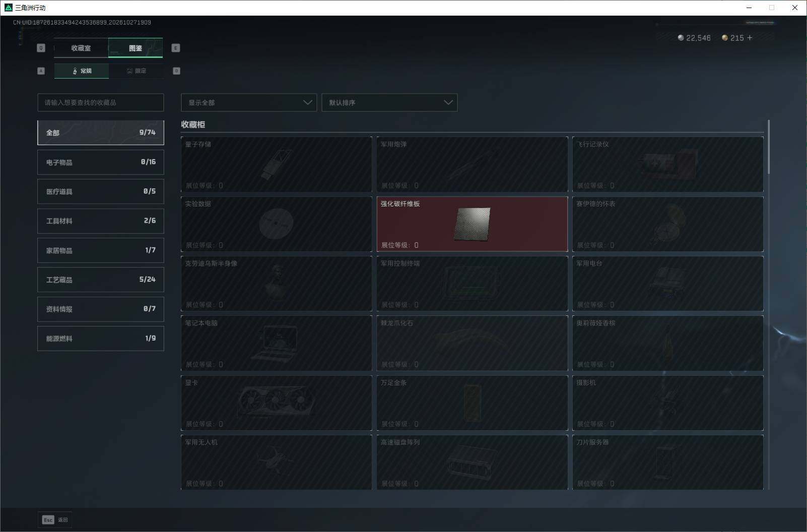Click the E key hint icon
The height and width of the screenshot is (532, 807).
tap(176, 48)
